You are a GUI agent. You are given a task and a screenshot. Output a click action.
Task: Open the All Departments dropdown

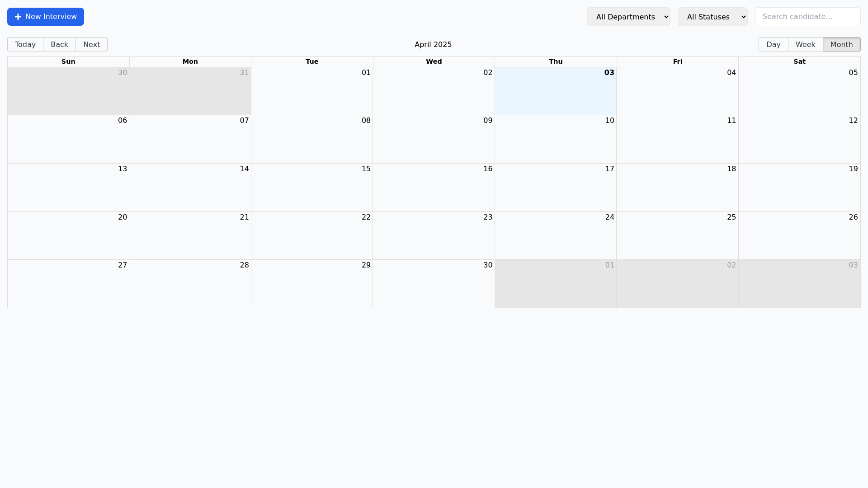pyautogui.click(x=628, y=17)
